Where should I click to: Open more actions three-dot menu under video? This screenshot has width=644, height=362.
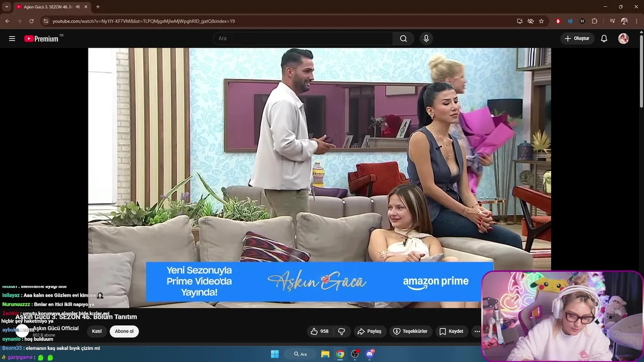(476, 331)
